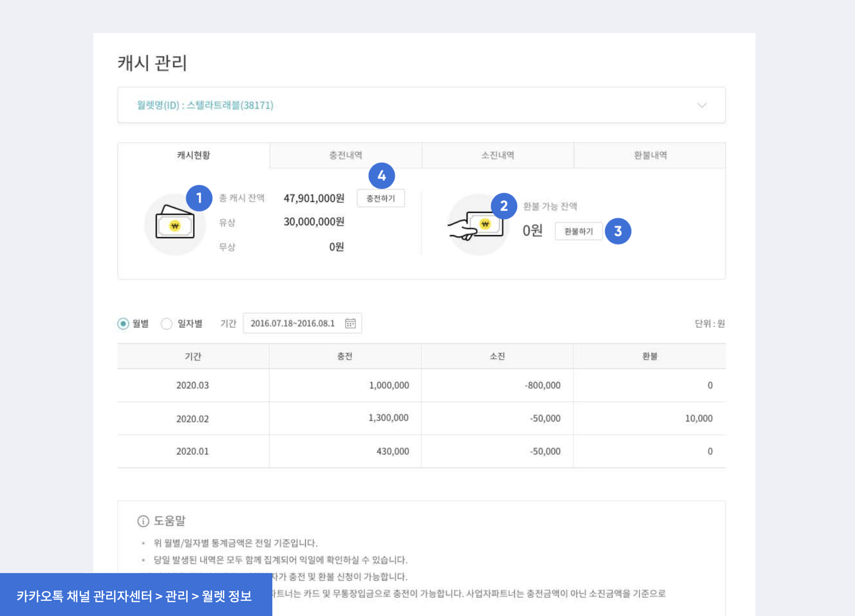Expand the 월렛명(ID) wallet selector dropdown
The width and height of the screenshot is (855, 616).
(421, 105)
